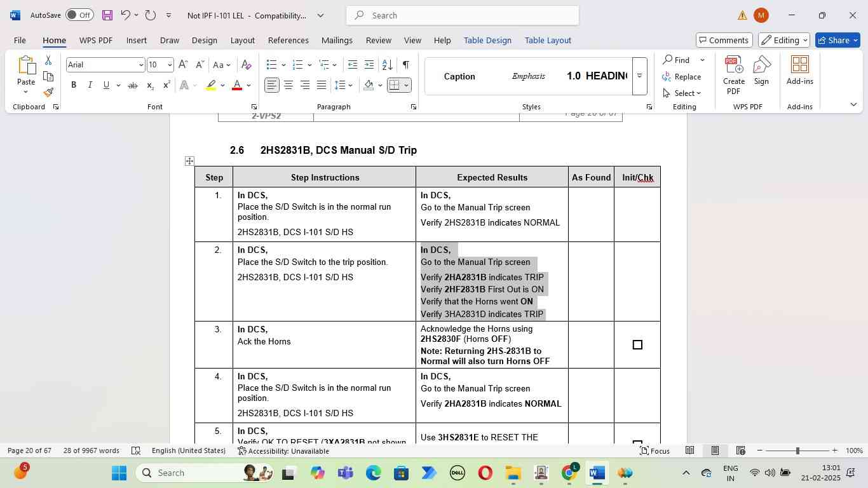Toggle Center alignment
Viewport: 868px width, 488px height.
(x=288, y=85)
